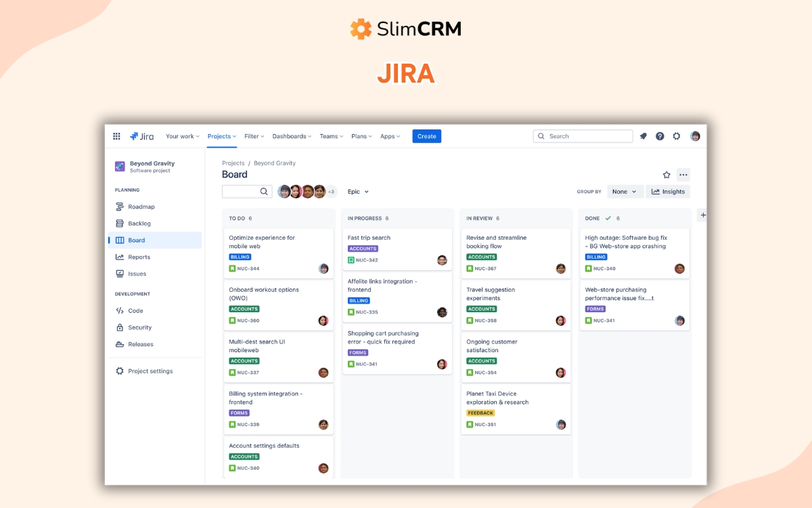Open the Releases page

(140, 344)
